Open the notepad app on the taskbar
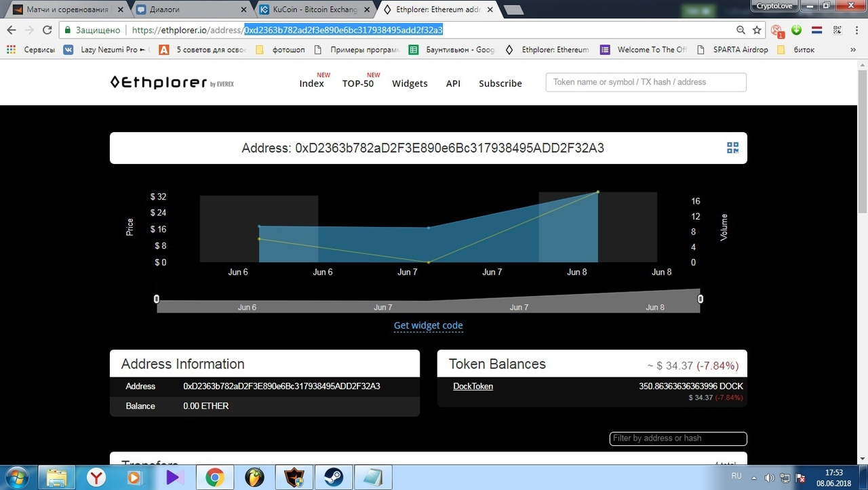868x490 pixels. pyautogui.click(x=372, y=477)
